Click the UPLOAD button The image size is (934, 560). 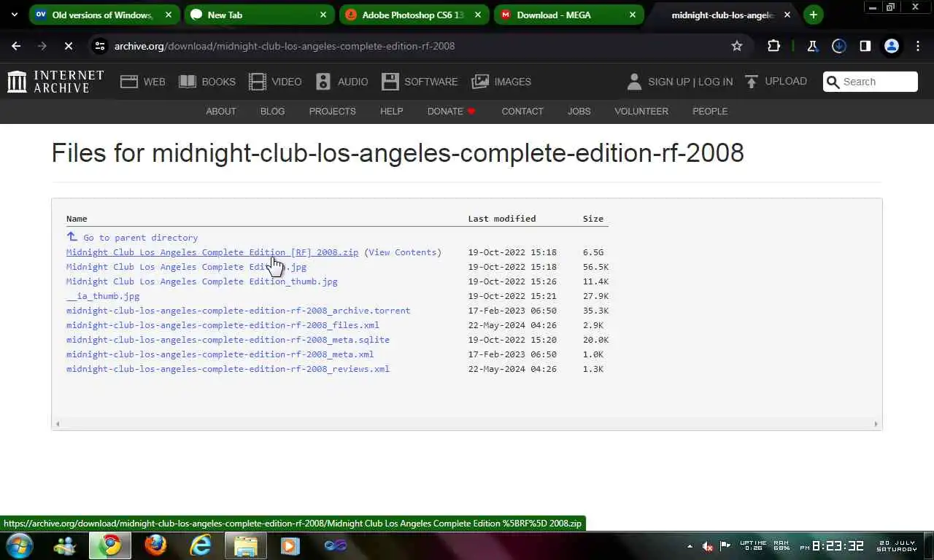776,82
